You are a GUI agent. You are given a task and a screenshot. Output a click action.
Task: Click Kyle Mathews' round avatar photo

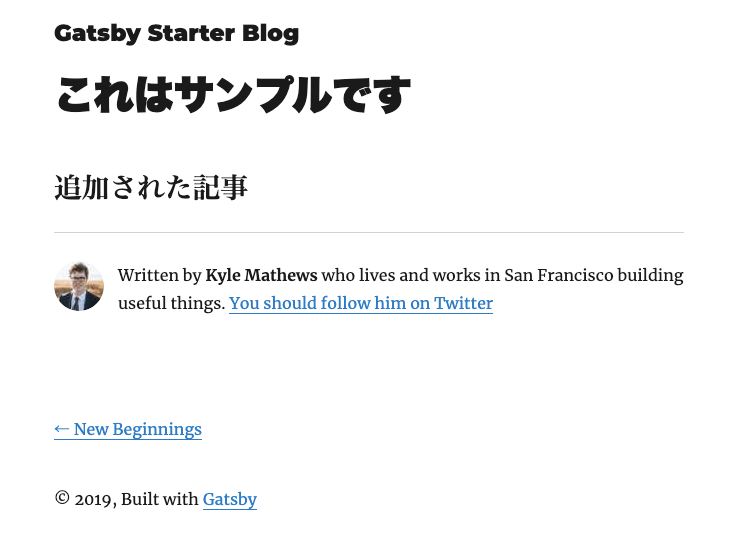click(79, 286)
